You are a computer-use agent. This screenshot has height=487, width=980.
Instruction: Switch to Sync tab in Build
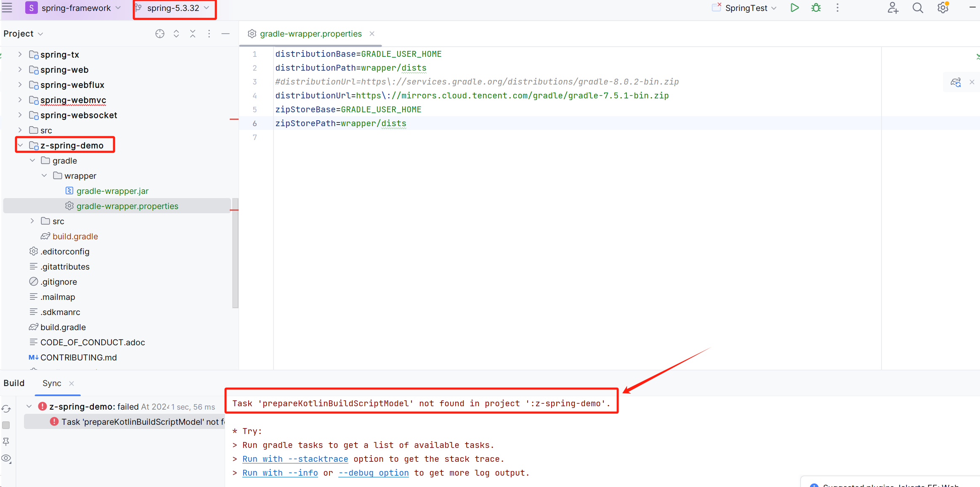pos(52,383)
